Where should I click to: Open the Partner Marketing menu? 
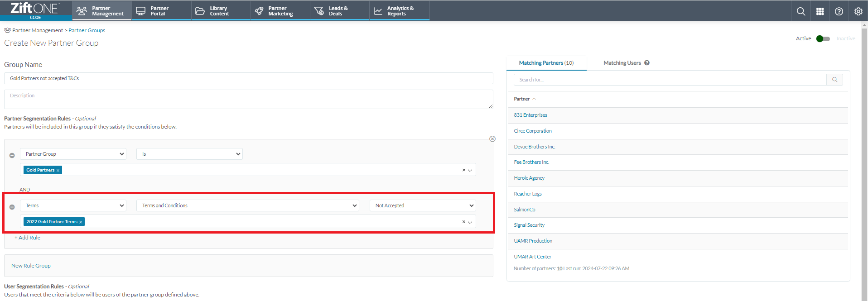tap(280, 11)
